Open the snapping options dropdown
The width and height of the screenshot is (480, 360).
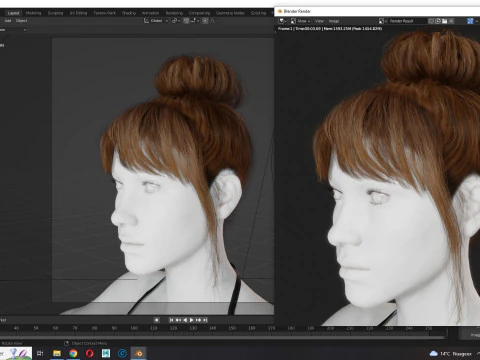click(x=195, y=21)
